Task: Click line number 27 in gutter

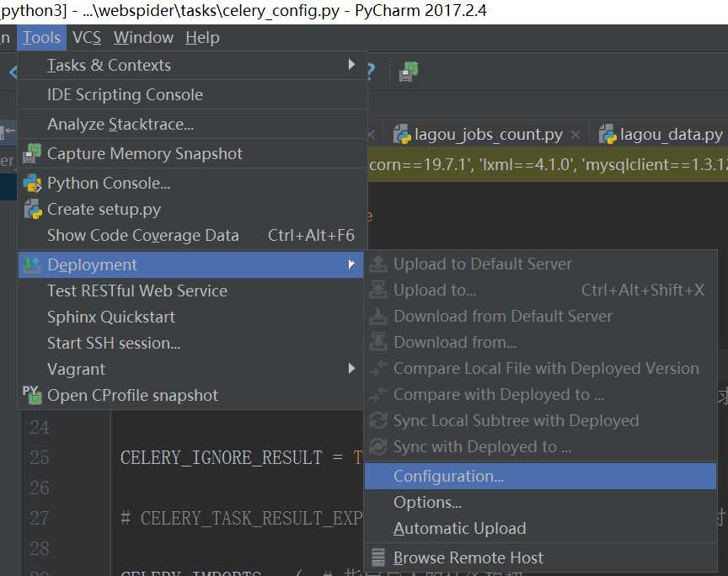Action: pyautogui.click(x=40, y=518)
